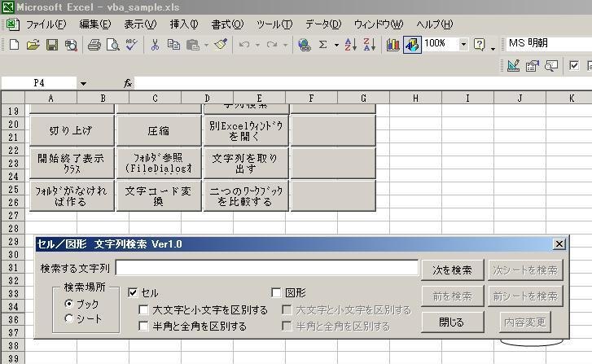Click the formula bar input area
The width and height of the screenshot is (592, 364).
pos(363,83)
